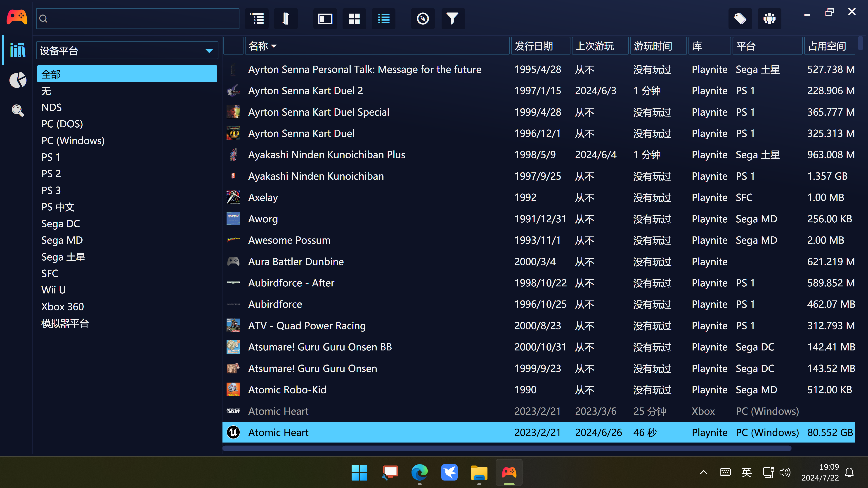This screenshot has width=868, height=488.
Task: Click the sort order toolbar icon
Action: 286,19
